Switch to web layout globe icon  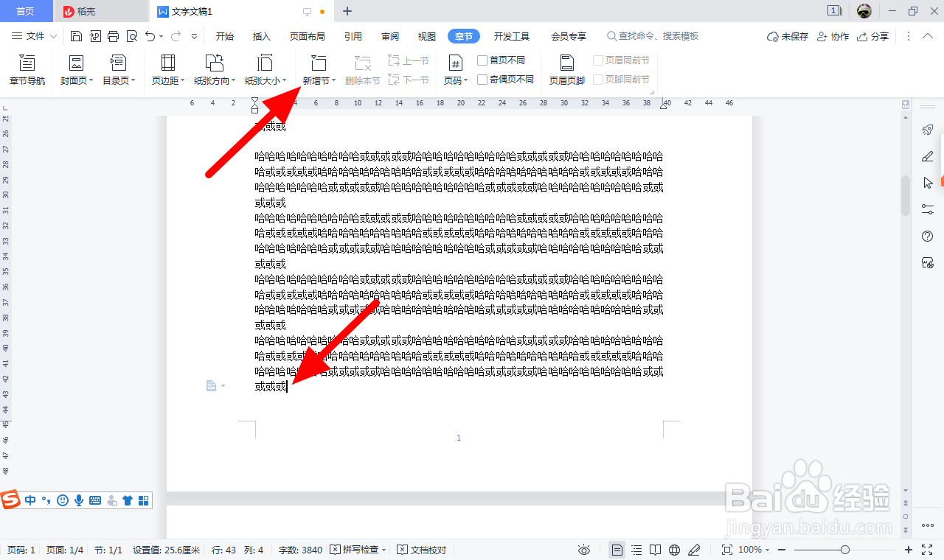pyautogui.click(x=675, y=550)
